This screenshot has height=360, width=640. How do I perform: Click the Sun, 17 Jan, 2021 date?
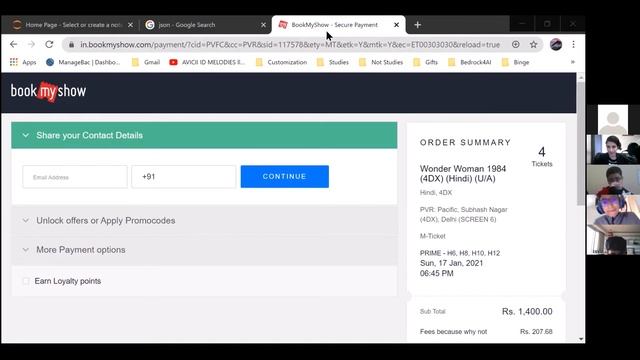(451, 263)
